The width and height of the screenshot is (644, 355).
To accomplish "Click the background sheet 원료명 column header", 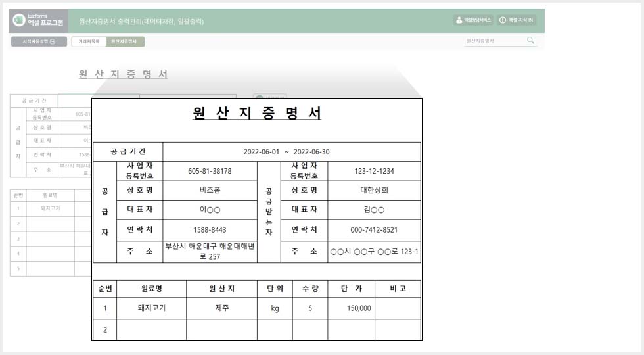I will (x=50, y=196).
